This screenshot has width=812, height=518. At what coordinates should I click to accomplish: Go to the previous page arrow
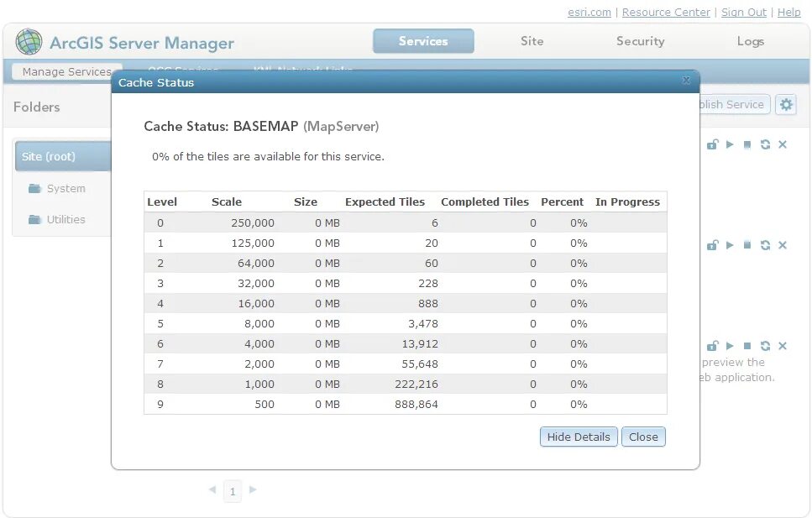click(212, 489)
